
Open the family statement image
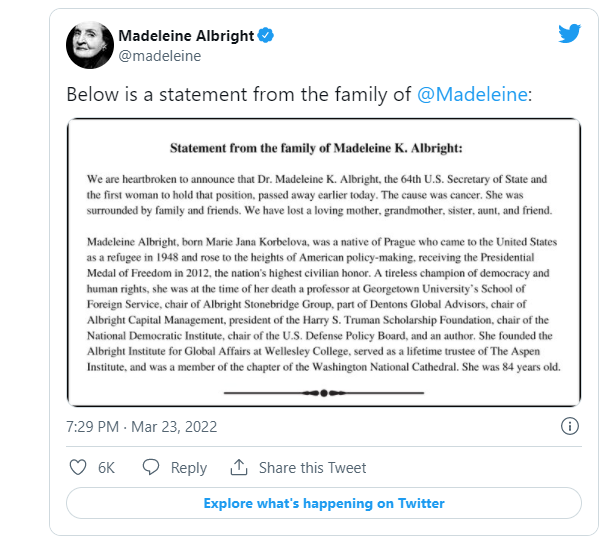coord(324,262)
